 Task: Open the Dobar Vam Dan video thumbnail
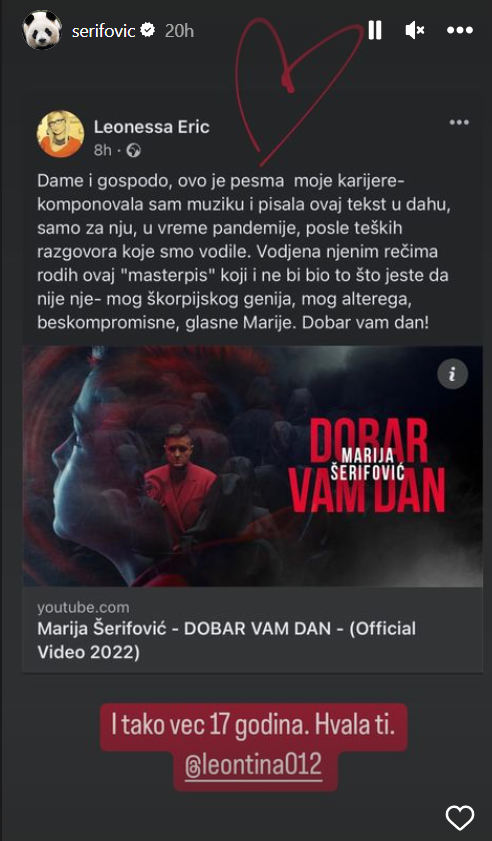pos(253,466)
